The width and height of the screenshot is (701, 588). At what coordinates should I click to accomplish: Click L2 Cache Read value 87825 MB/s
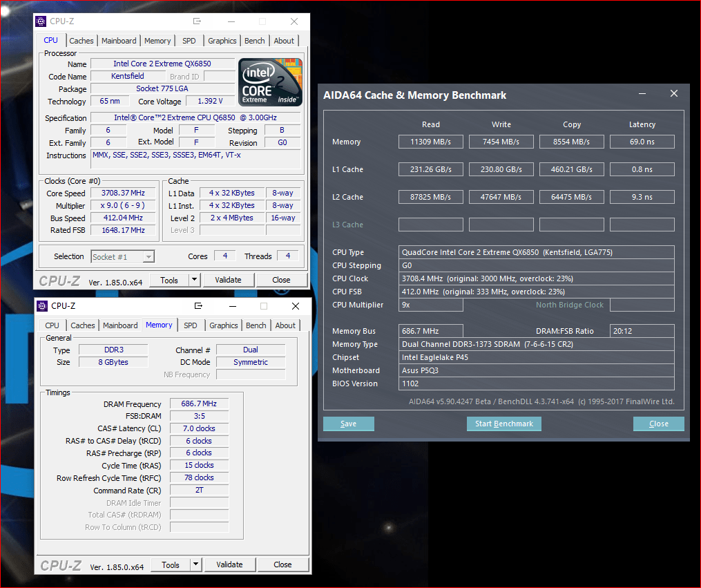[x=430, y=197]
